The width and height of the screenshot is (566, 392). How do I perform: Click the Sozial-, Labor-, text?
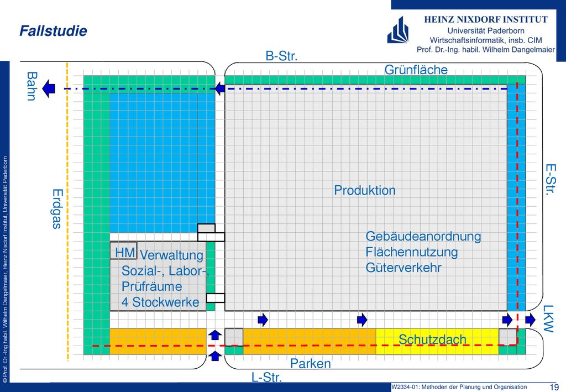[x=165, y=271]
